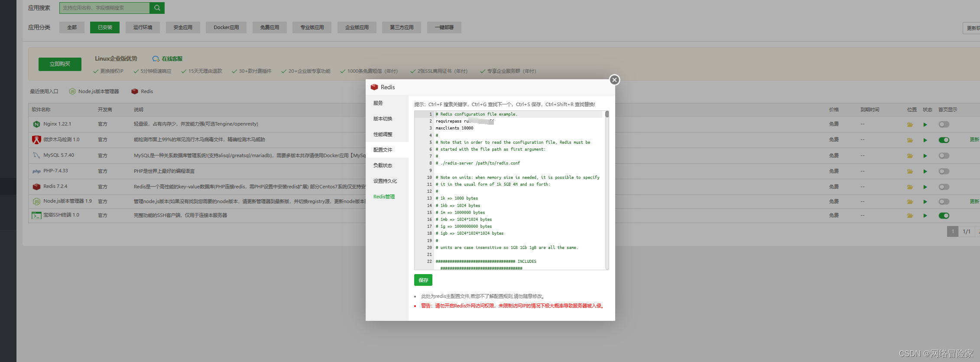
Task: Open folder location for MySQL 5.7.40
Action: coord(910,156)
